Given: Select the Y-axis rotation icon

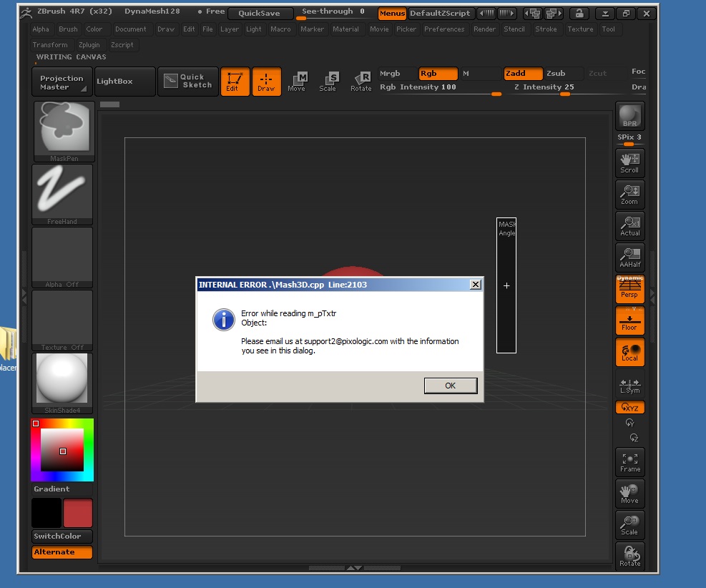Looking at the screenshot, I should (629, 423).
